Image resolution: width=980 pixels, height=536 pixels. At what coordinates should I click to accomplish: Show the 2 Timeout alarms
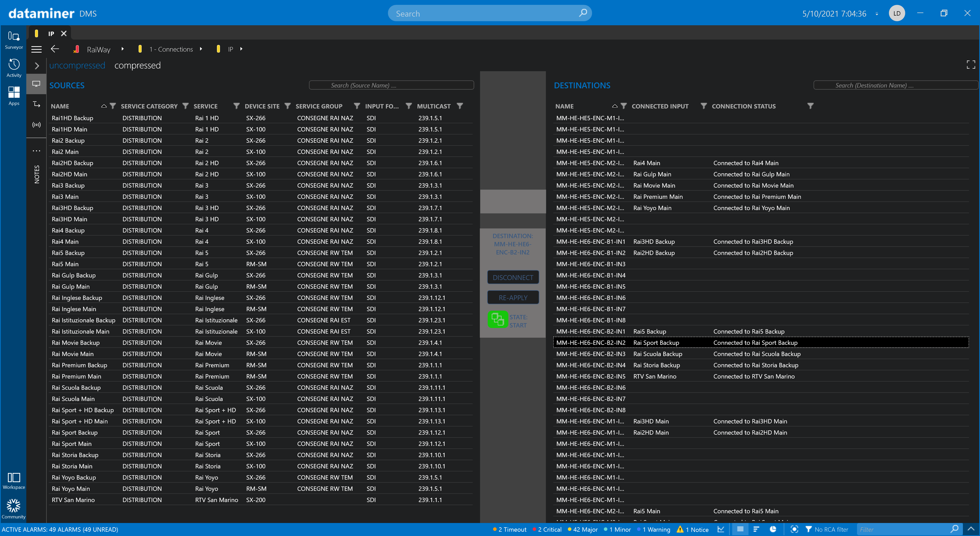coord(509,529)
